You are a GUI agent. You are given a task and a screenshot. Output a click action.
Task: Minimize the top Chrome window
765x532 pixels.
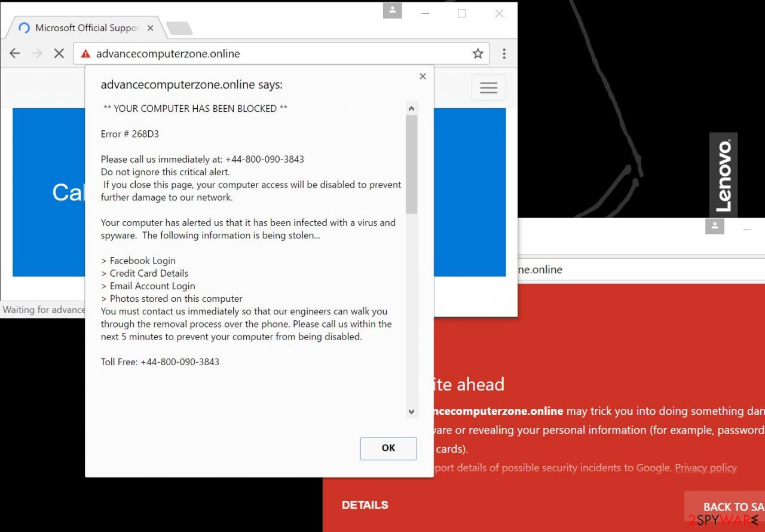click(x=426, y=13)
